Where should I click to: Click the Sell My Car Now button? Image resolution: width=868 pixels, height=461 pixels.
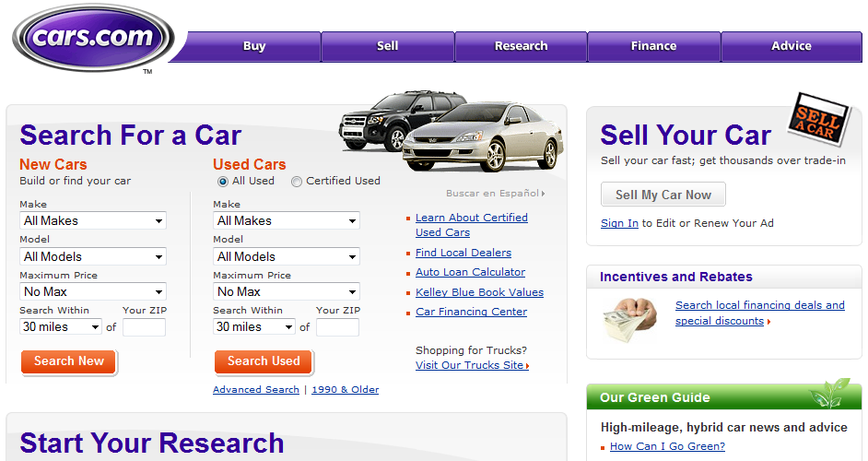click(663, 195)
